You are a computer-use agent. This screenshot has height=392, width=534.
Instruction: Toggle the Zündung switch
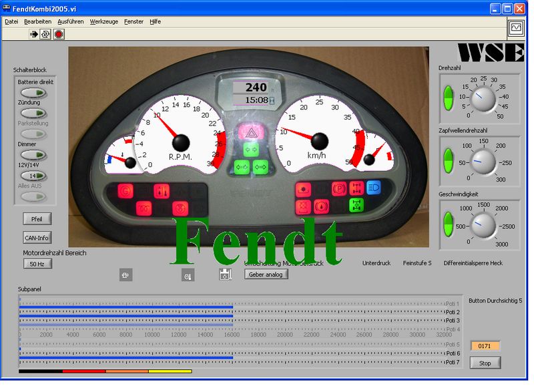33,113
